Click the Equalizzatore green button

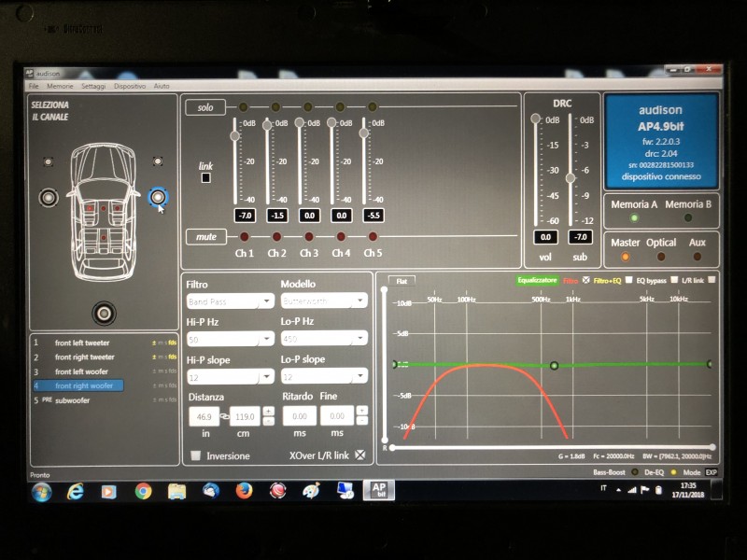[x=537, y=280]
